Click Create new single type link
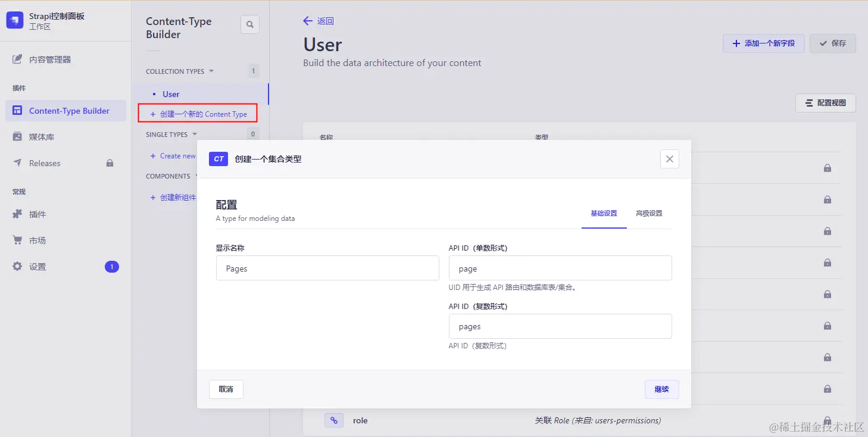 [173, 156]
